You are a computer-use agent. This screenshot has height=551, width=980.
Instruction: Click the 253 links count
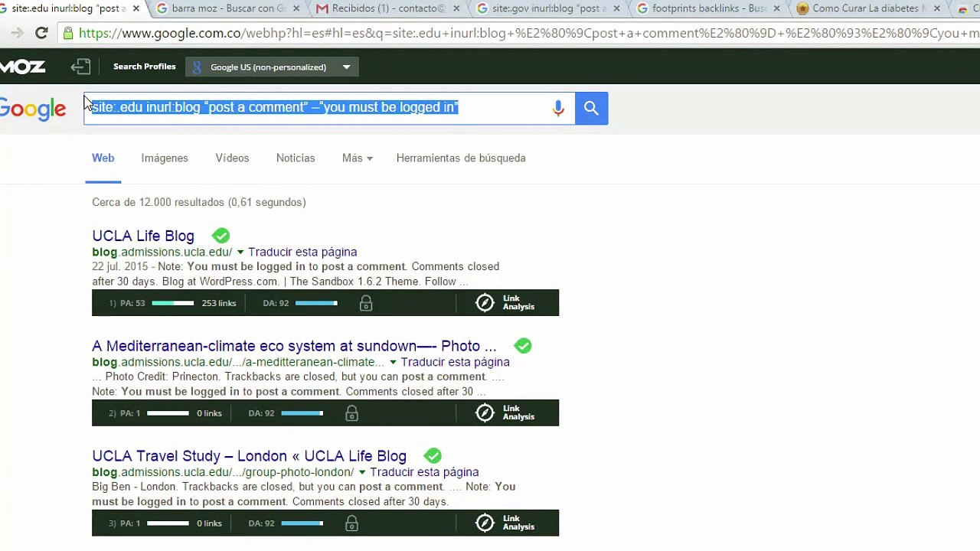(x=219, y=304)
